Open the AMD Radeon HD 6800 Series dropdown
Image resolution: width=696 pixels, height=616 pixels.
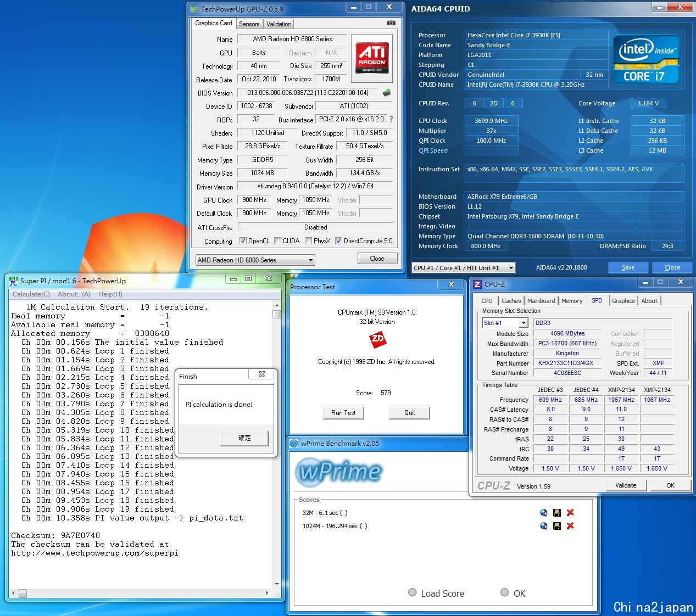pos(255,260)
